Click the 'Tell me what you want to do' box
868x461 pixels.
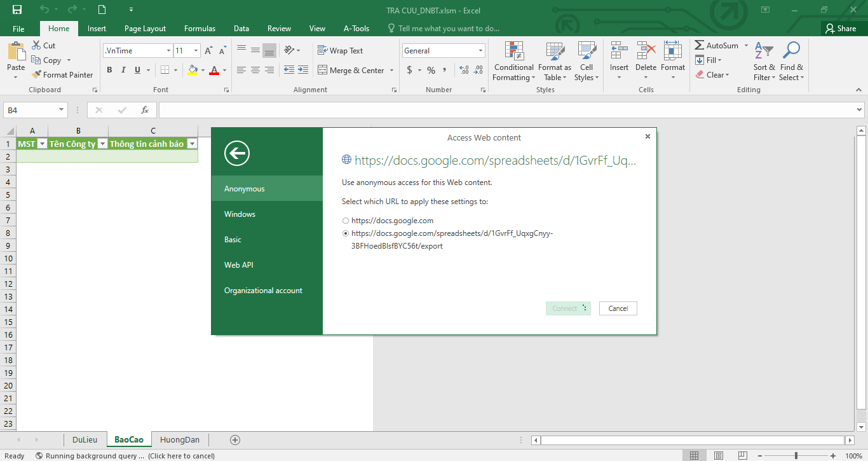(444, 29)
